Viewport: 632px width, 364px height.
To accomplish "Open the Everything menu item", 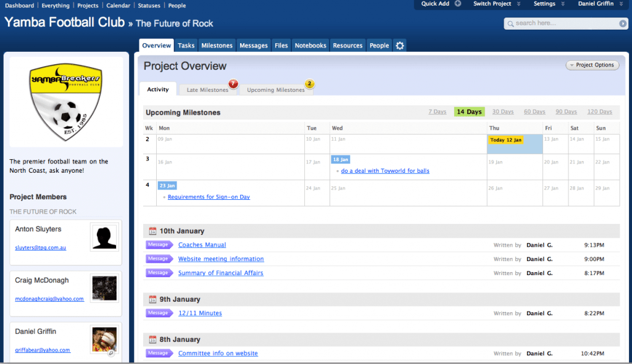I will pos(56,6).
